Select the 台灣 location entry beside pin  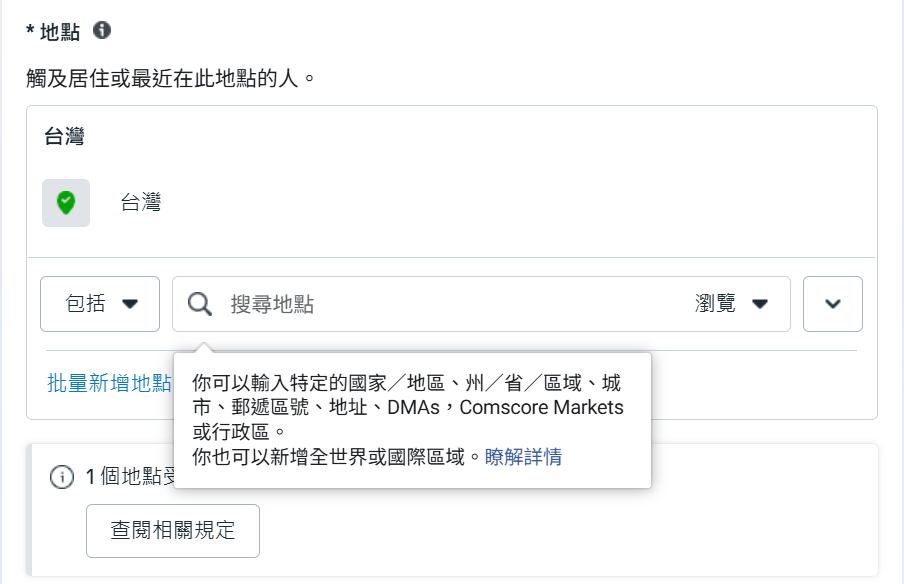point(141,203)
